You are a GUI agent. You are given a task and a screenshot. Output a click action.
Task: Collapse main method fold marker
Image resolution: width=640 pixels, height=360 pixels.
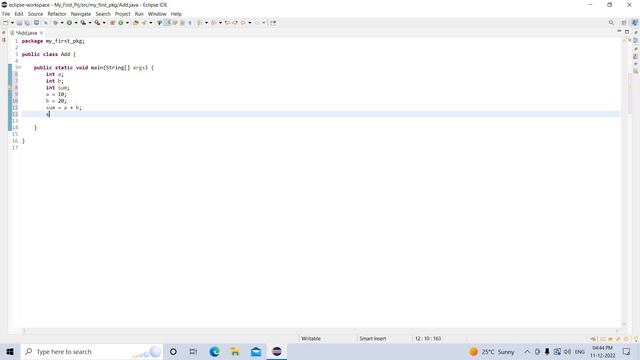tap(19, 67)
